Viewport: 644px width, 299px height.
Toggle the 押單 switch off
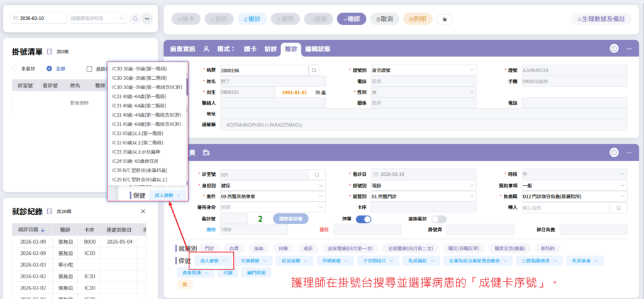pos(364,219)
